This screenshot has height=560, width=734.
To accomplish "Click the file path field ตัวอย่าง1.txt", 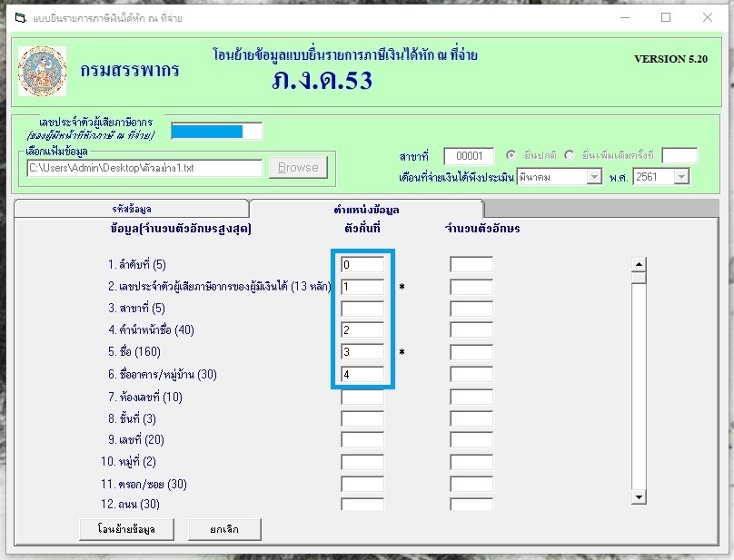I will click(x=144, y=168).
